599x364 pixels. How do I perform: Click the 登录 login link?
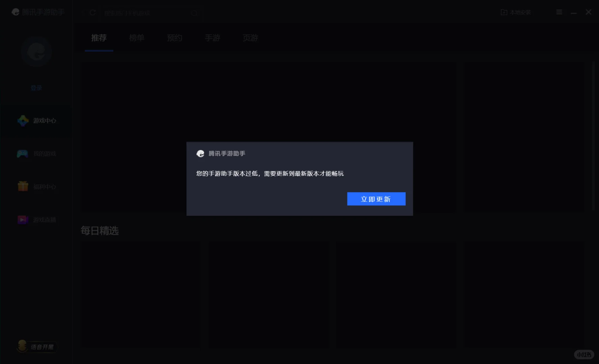coord(36,88)
